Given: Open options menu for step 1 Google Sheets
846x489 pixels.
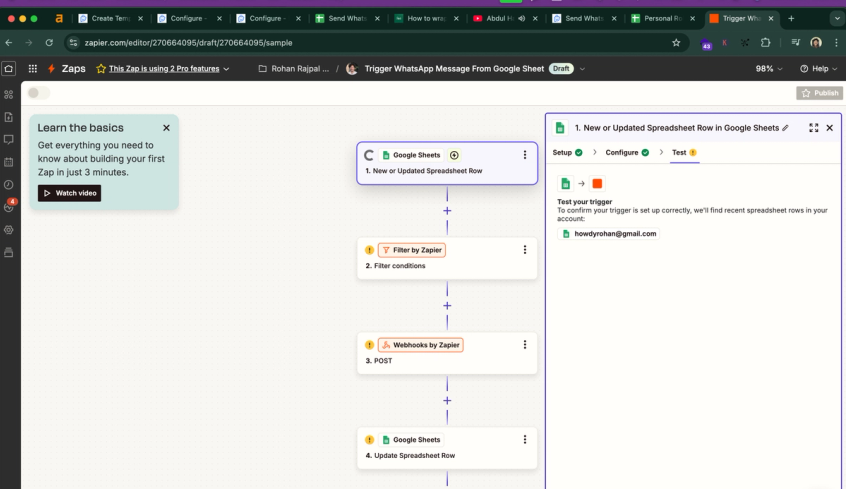Looking at the screenshot, I should (x=524, y=155).
